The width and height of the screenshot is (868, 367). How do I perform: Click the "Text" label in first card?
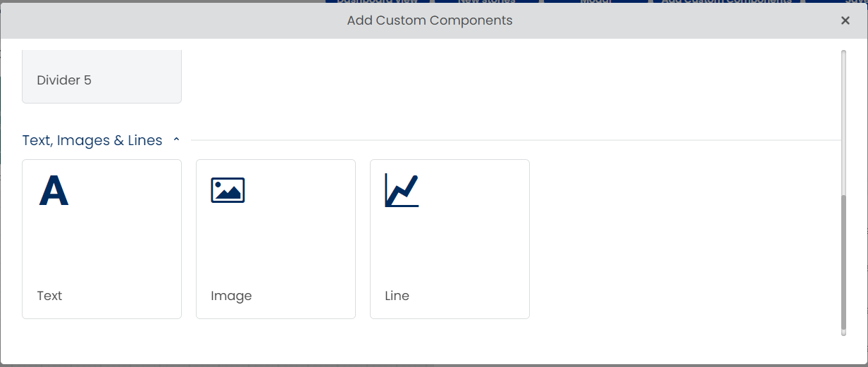49,296
